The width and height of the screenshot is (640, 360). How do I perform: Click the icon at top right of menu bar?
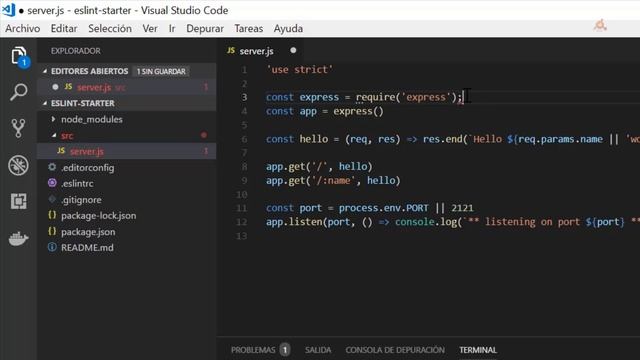pos(600,26)
